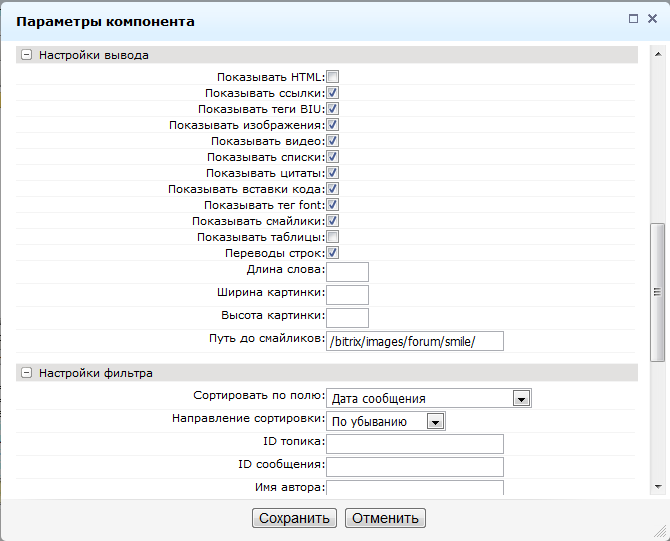Uncheck Показывать видео option
The height and width of the screenshot is (541, 670).
[333, 141]
